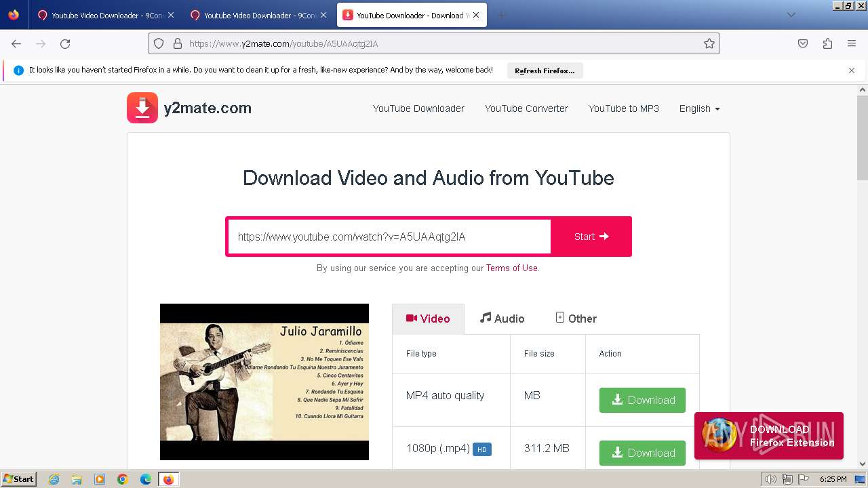Image resolution: width=868 pixels, height=488 pixels.
Task: Click the y2mate logo icon
Action: click(142, 108)
